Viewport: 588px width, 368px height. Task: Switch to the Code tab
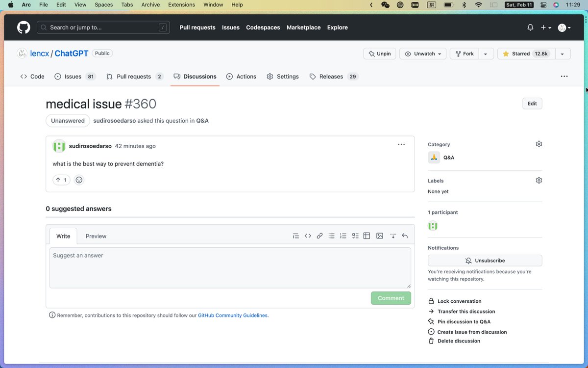point(32,77)
